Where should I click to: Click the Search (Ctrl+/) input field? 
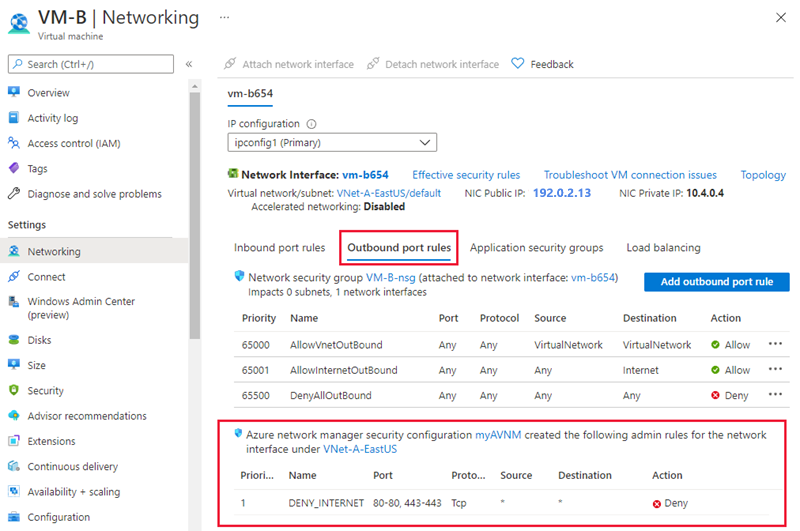[91, 64]
